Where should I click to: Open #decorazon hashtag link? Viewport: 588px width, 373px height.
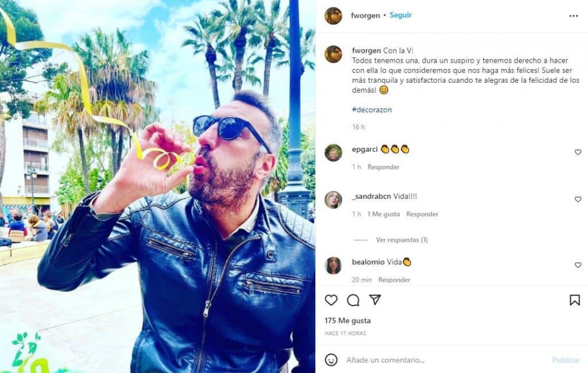click(372, 110)
